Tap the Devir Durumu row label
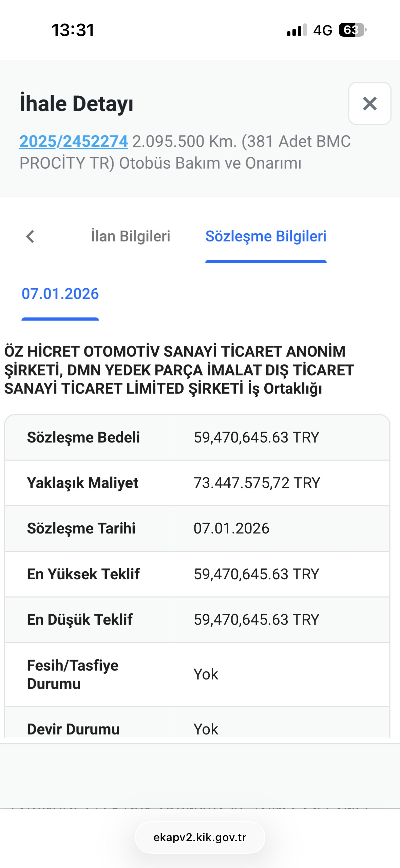400x868 pixels. tap(73, 729)
